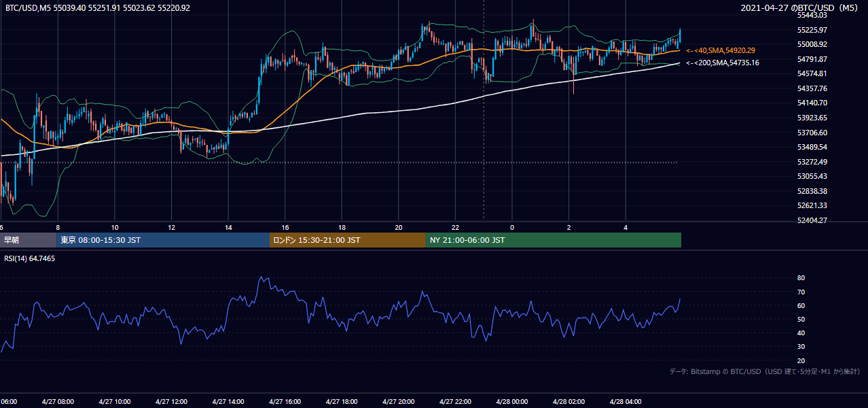Select the NY 21:00-06:00 JST session bar
Screen dimensions: 868x408
point(554,240)
